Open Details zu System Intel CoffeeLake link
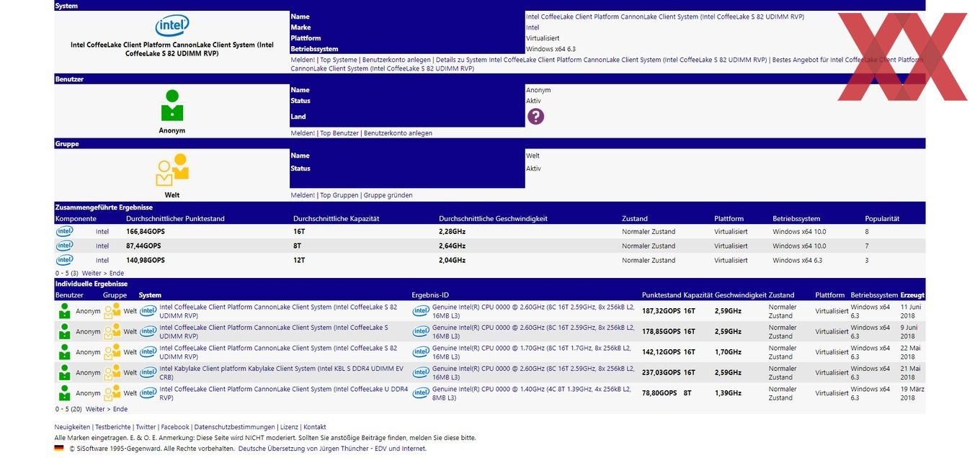The height and width of the screenshot is (458, 980). (x=602, y=60)
